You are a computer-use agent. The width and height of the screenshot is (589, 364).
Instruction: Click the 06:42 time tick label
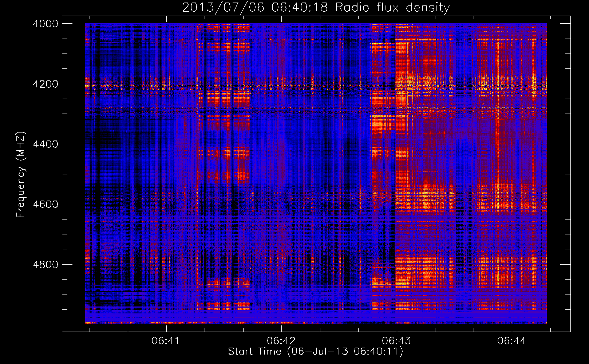281,341
